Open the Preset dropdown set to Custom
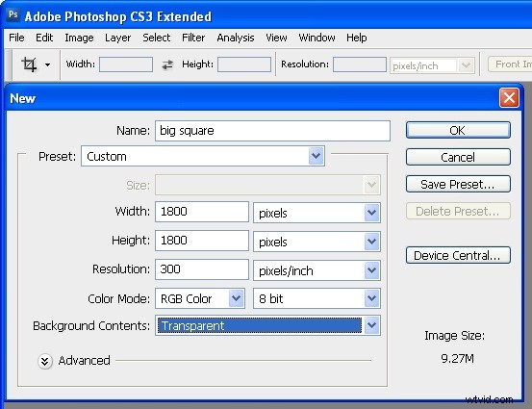Viewport: 532px width, 409px height. pos(203,156)
